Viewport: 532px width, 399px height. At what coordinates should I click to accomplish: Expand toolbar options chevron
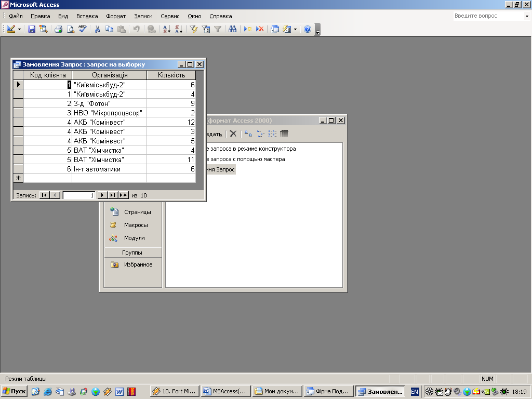click(317, 30)
